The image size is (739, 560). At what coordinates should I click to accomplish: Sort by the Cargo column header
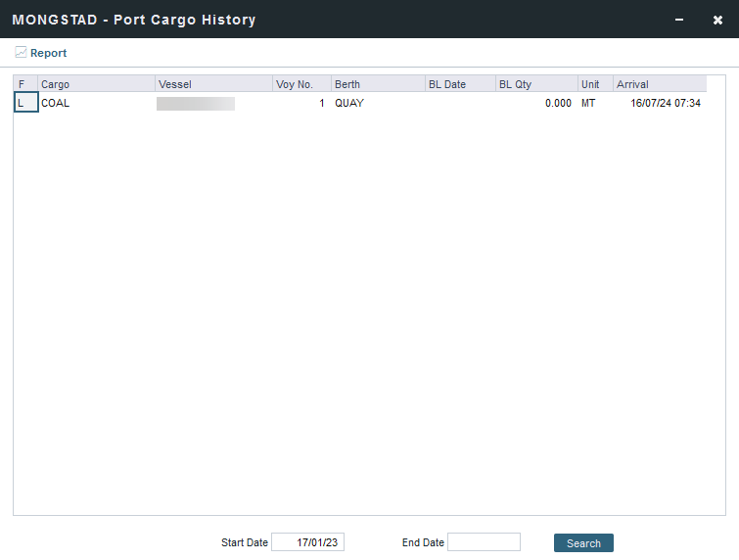click(96, 84)
